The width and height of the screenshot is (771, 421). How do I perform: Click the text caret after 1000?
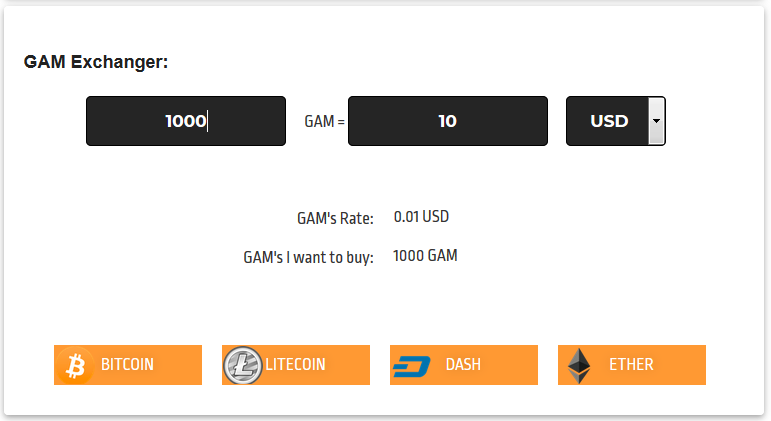(208, 121)
